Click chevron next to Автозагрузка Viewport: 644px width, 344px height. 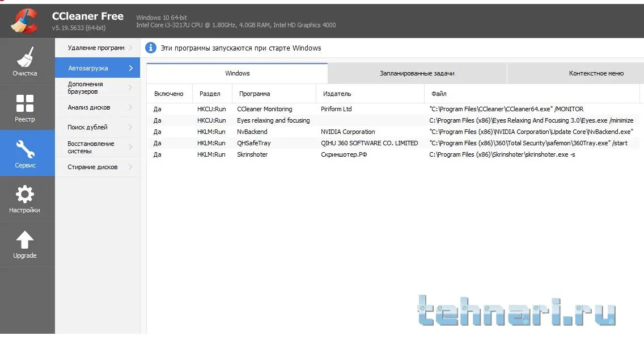coord(130,68)
